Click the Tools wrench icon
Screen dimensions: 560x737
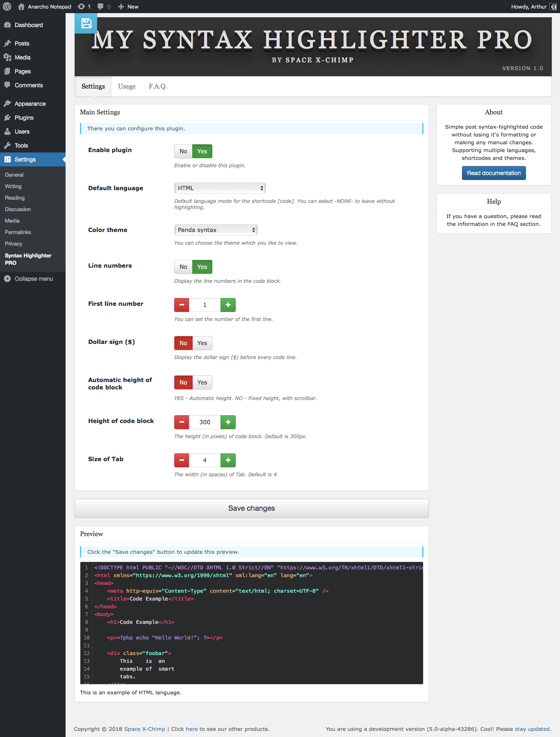pos(7,146)
